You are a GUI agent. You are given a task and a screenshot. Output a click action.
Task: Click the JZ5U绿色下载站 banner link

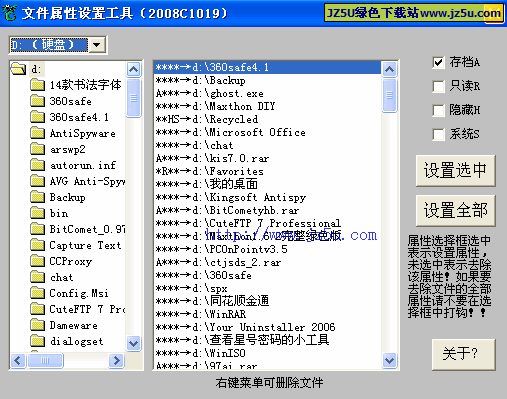(414, 13)
